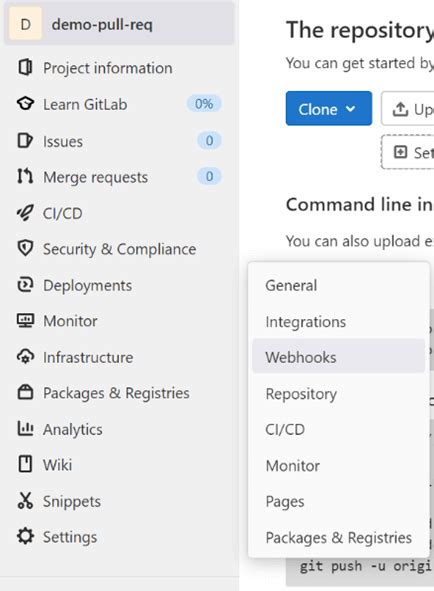Choose Packages & Registries in Settings flyout
This screenshot has width=434, height=591.
click(339, 538)
